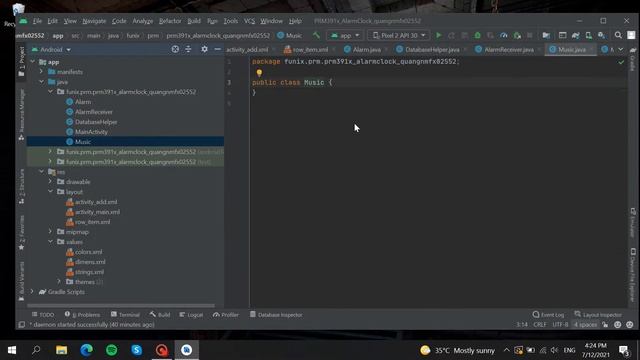This screenshot has width=640, height=360.
Task: Switch to DatabaseHelper.java tab
Action: pos(428,49)
